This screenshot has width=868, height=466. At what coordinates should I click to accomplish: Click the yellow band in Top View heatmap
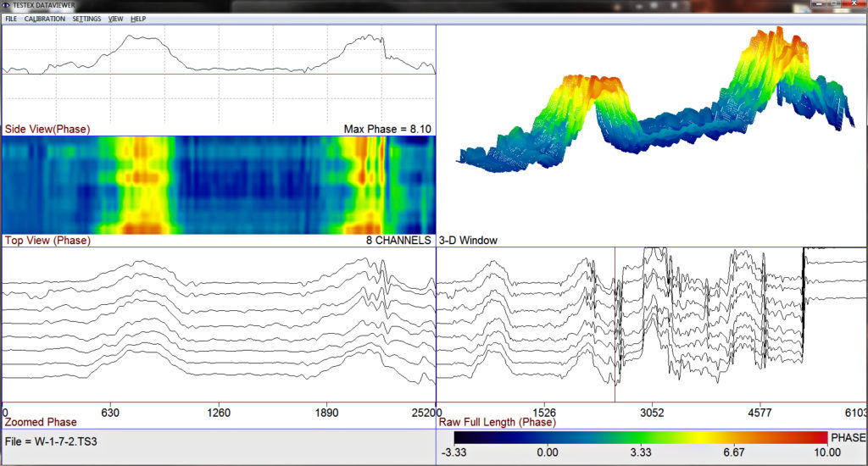click(x=142, y=185)
